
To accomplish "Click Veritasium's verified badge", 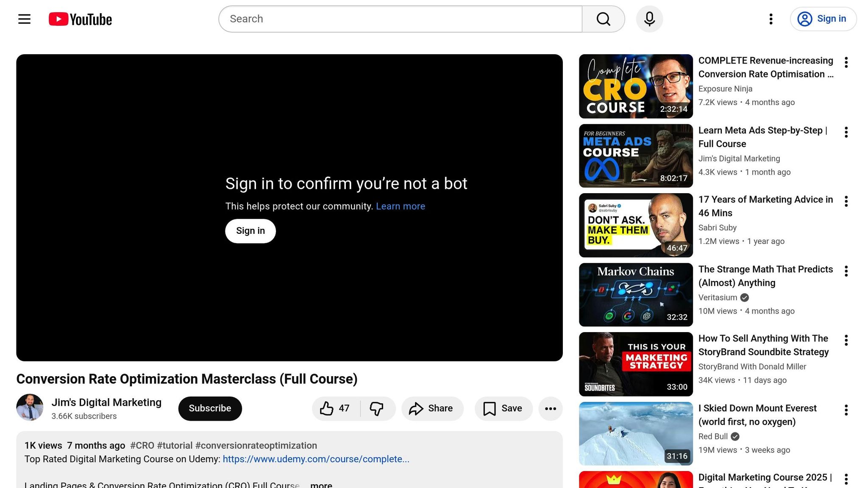I will coord(744,297).
